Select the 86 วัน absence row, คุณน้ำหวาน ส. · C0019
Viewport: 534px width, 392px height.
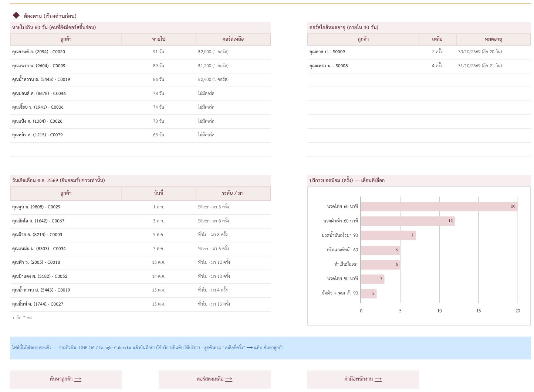point(140,79)
